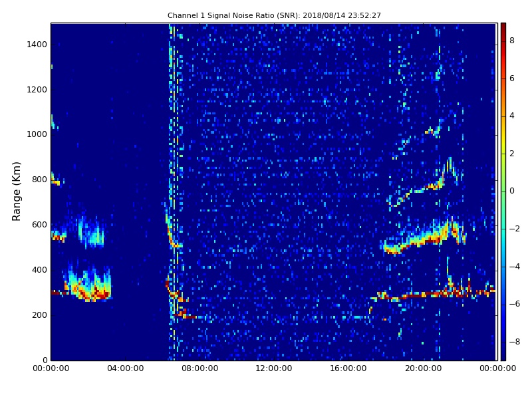Click the 04:00:00 time axis label
The width and height of the screenshot is (532, 399).
(x=126, y=368)
